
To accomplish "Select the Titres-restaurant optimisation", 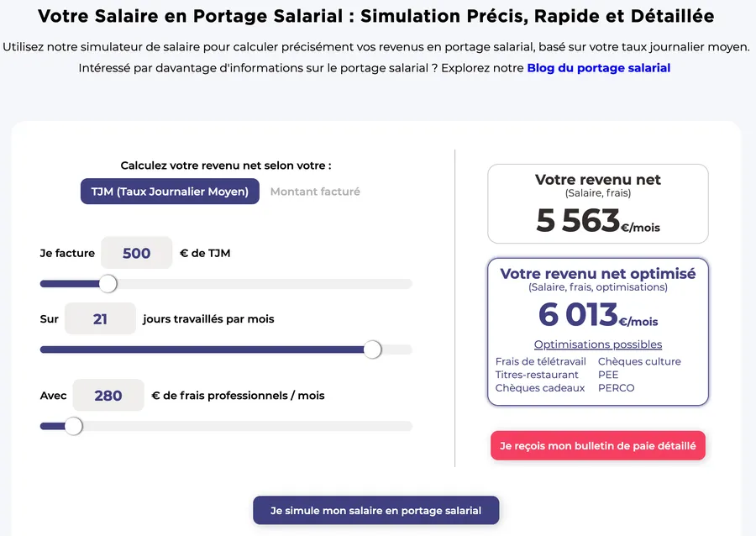I will point(537,375).
